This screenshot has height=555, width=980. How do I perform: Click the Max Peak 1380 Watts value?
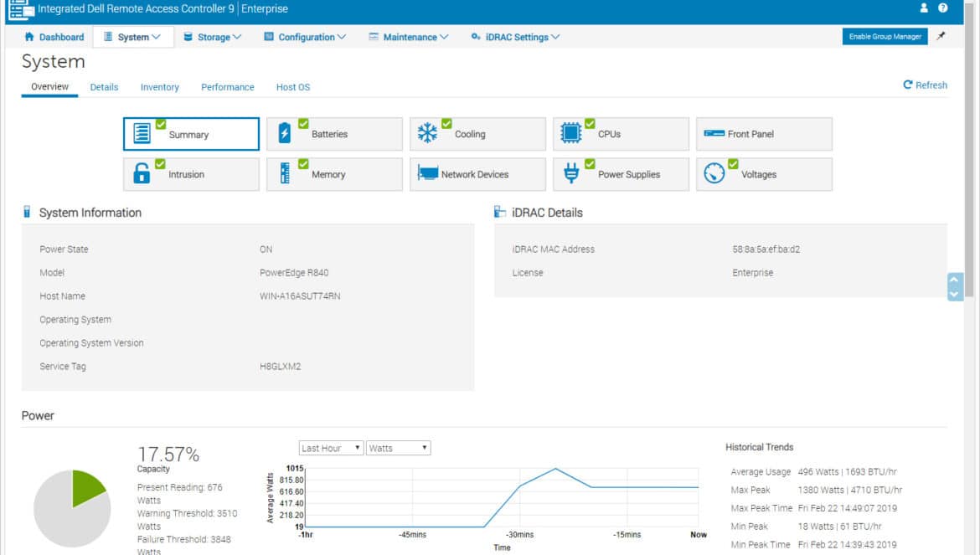[849, 490]
